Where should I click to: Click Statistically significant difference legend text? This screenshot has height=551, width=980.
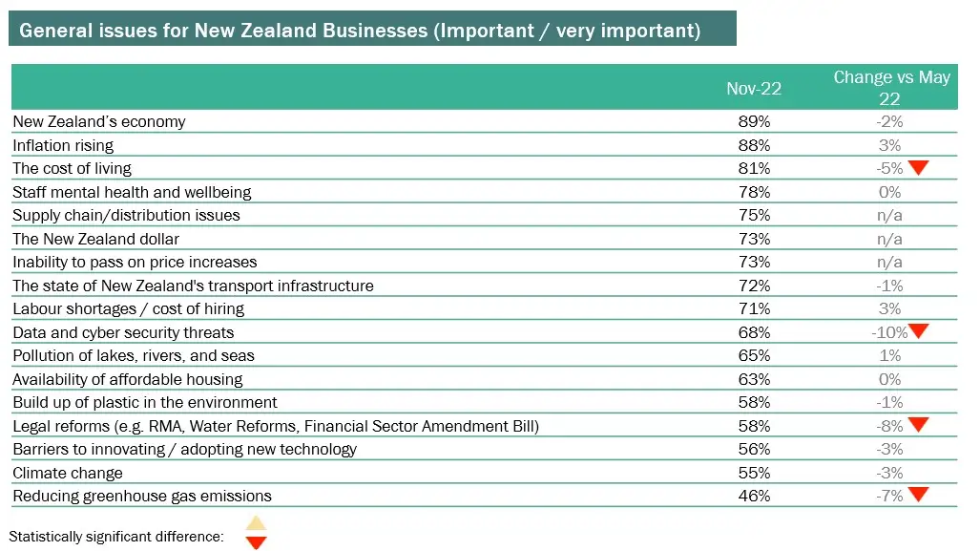[116, 537]
